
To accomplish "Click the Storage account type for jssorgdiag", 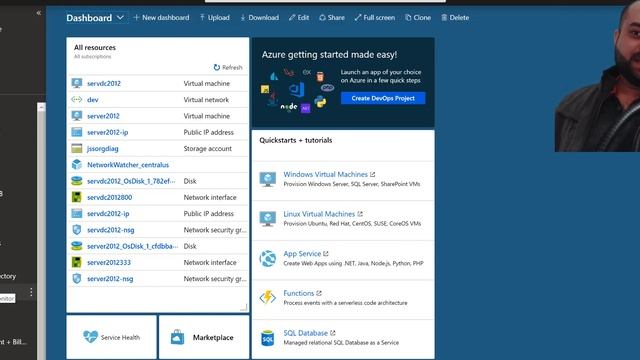I will click(207, 149).
